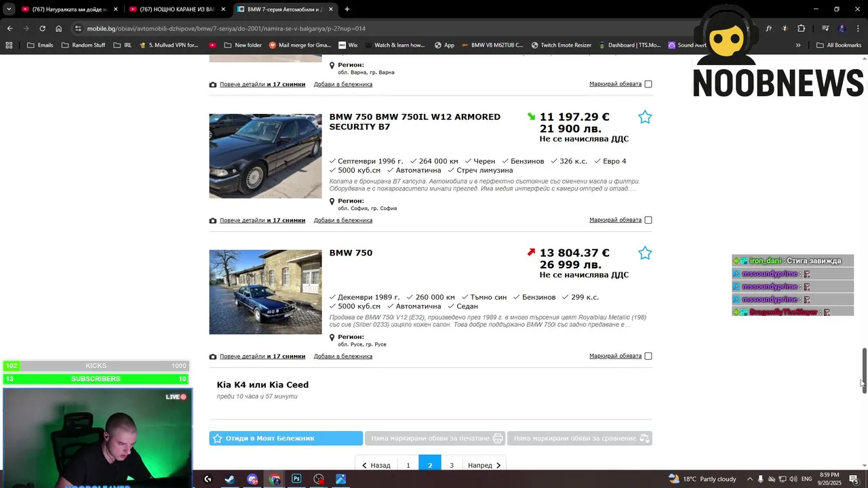Switch to Chrome on the taskbar
The image size is (868, 488).
tap(275, 479)
